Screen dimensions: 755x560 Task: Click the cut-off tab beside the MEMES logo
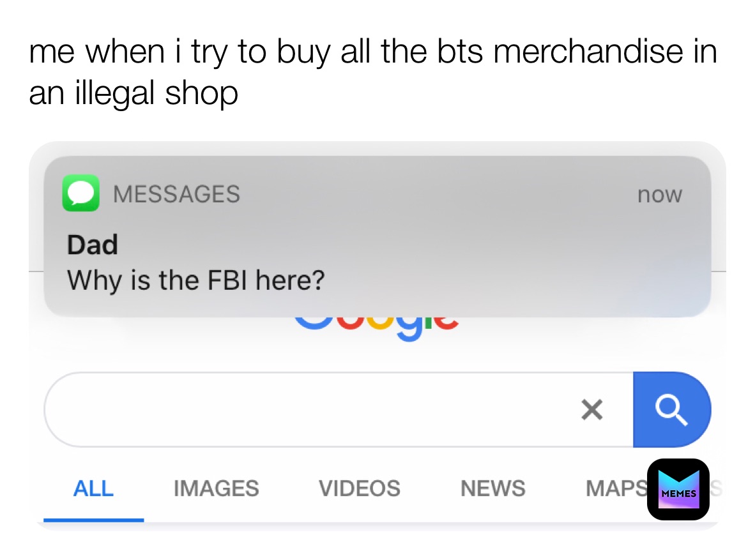716,488
